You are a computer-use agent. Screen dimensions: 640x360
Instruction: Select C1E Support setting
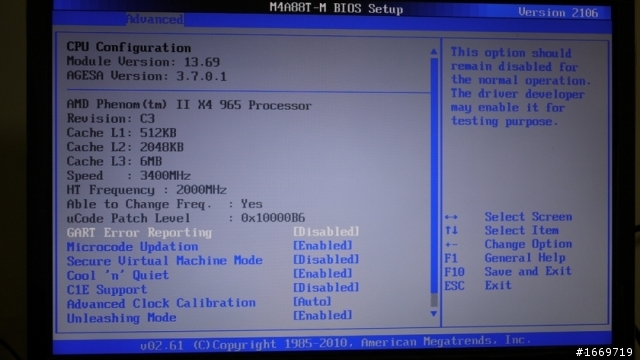click(x=107, y=289)
